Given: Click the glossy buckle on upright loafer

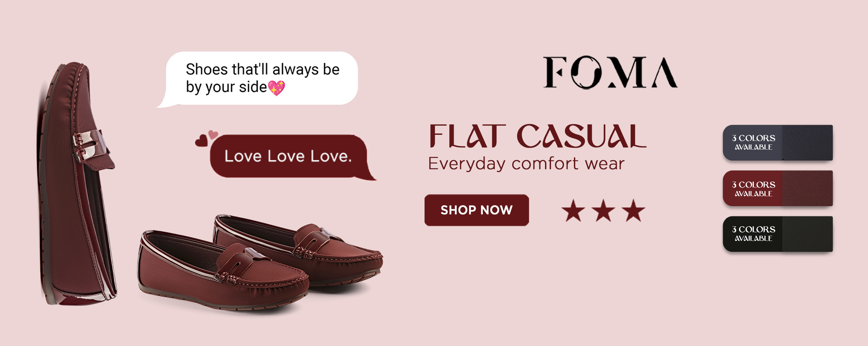Looking at the screenshot, I should 90,145.
